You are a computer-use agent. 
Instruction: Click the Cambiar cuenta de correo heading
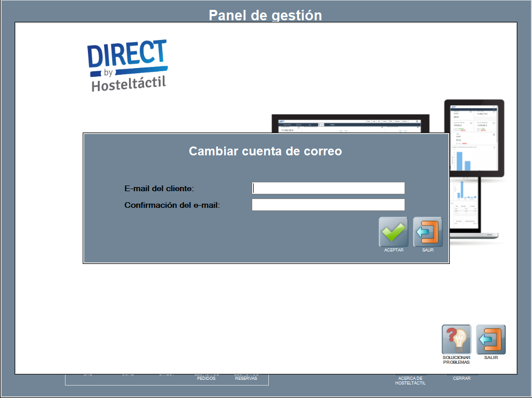point(265,151)
